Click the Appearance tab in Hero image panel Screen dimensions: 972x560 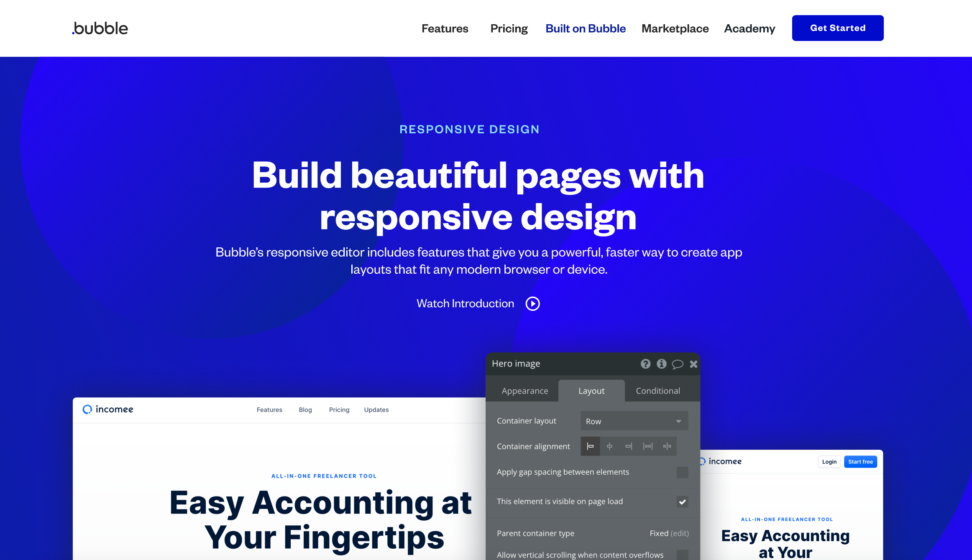(525, 391)
